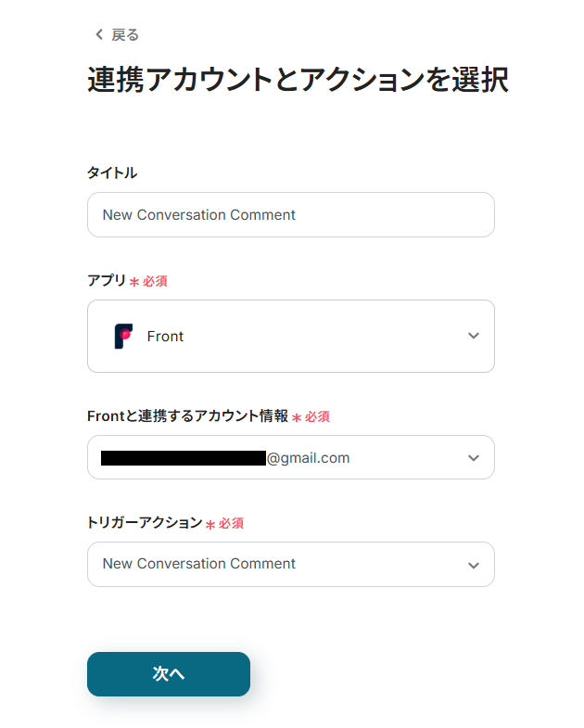
Task: Proceed with the 次へ button
Action: coord(169,673)
